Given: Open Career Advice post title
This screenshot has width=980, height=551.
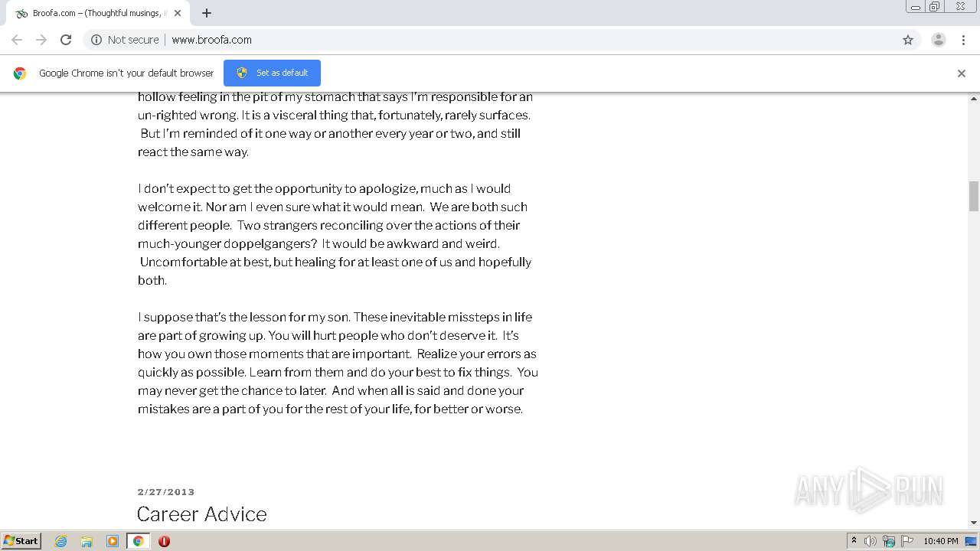Looking at the screenshot, I should [202, 514].
